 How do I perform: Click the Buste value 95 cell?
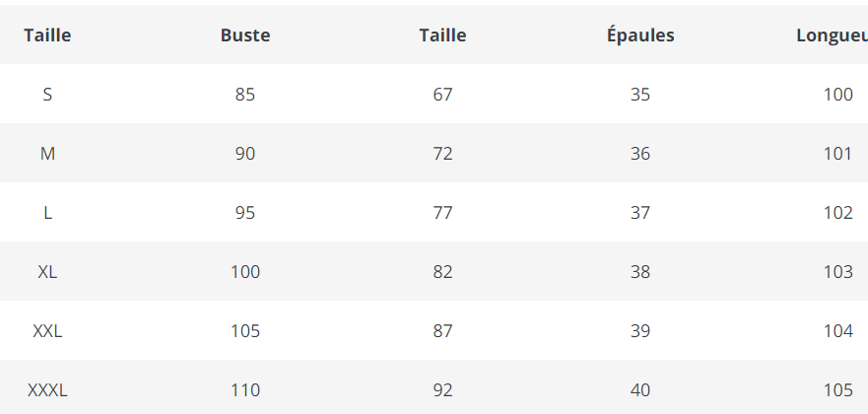[x=245, y=213]
